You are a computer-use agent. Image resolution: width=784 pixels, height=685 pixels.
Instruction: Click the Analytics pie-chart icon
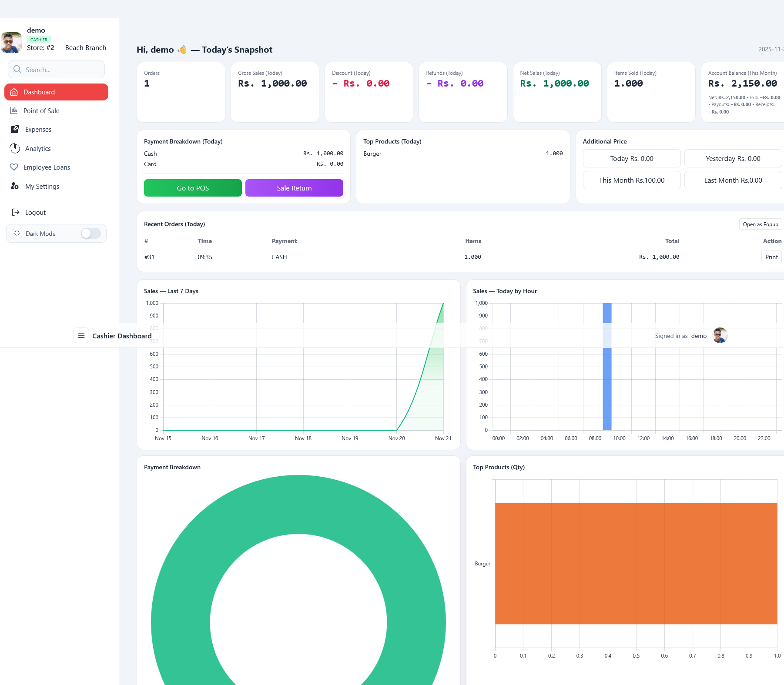click(14, 148)
